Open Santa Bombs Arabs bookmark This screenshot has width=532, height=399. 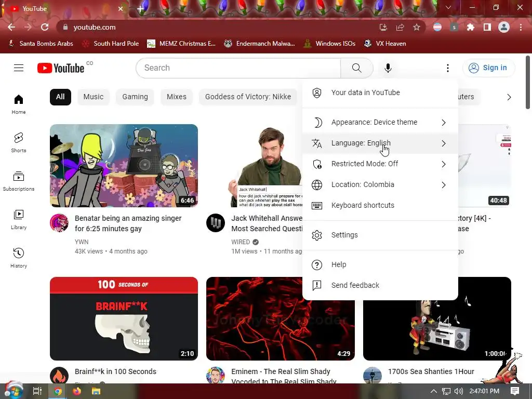(41, 44)
